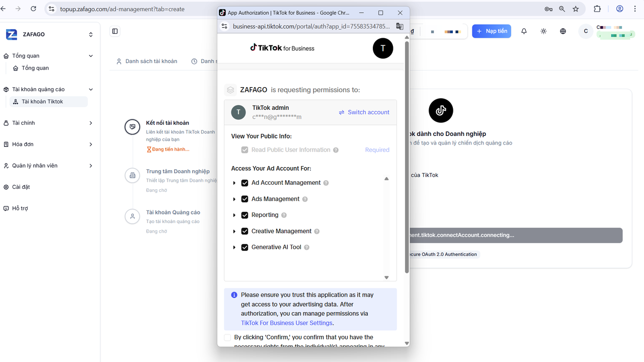Click the C user avatar in Zafago header
Screen dimensions: 644x362
click(586, 31)
